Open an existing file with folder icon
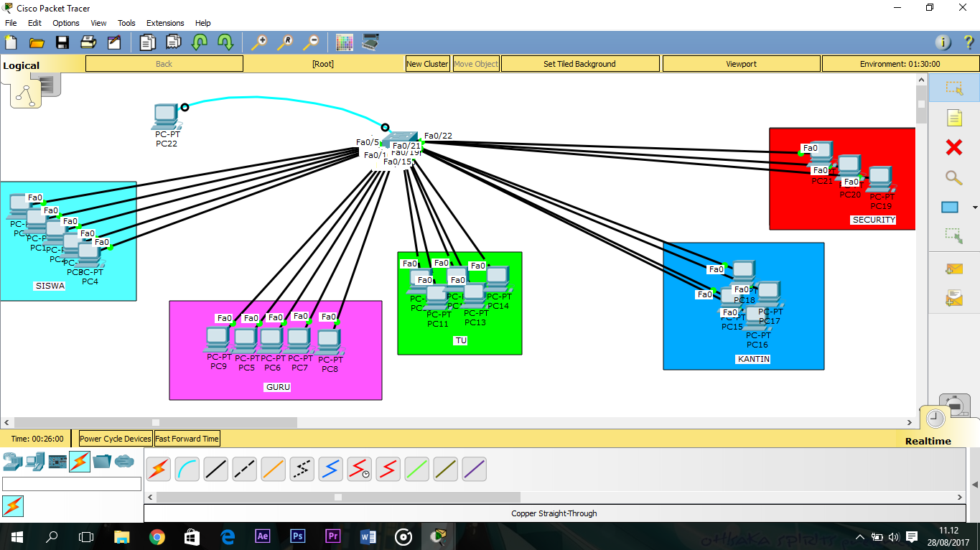Screen dimensions: 980x550 click(x=37, y=42)
